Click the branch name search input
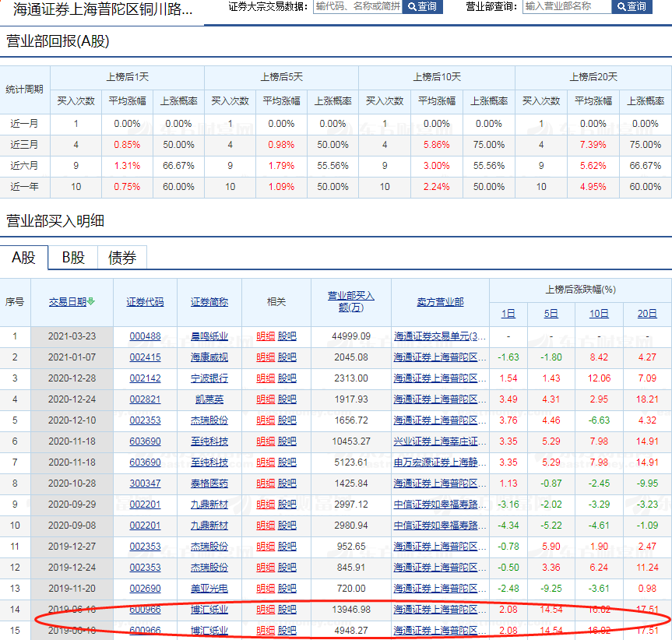 pyautogui.click(x=567, y=6)
